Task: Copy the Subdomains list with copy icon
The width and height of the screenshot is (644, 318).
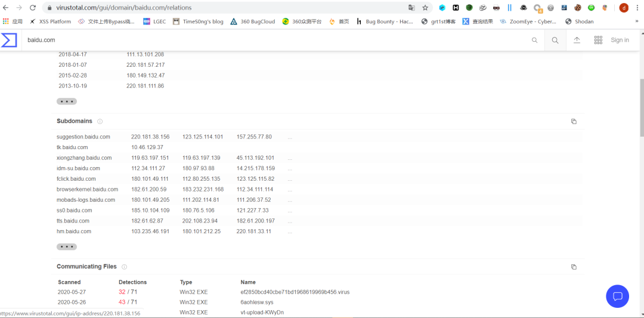Action: (x=574, y=121)
